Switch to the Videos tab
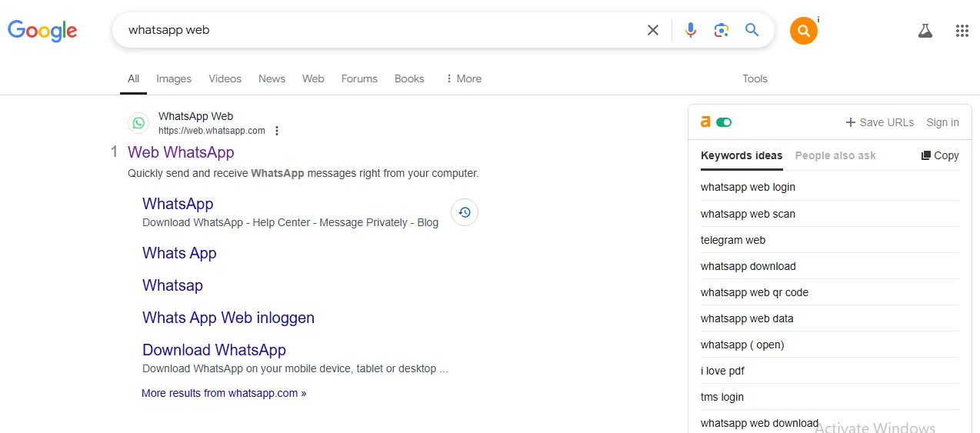The height and width of the screenshot is (433, 980). [x=225, y=78]
